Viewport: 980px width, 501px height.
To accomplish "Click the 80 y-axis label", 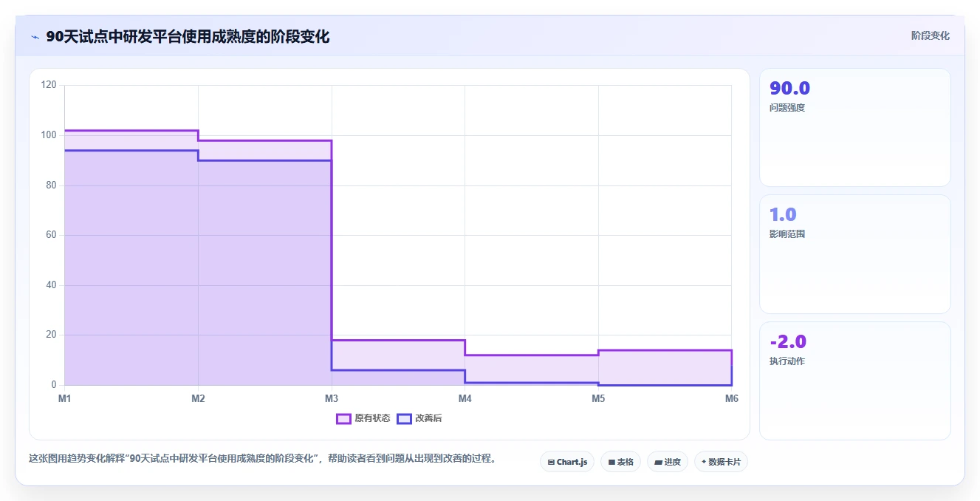I will pyautogui.click(x=51, y=185).
